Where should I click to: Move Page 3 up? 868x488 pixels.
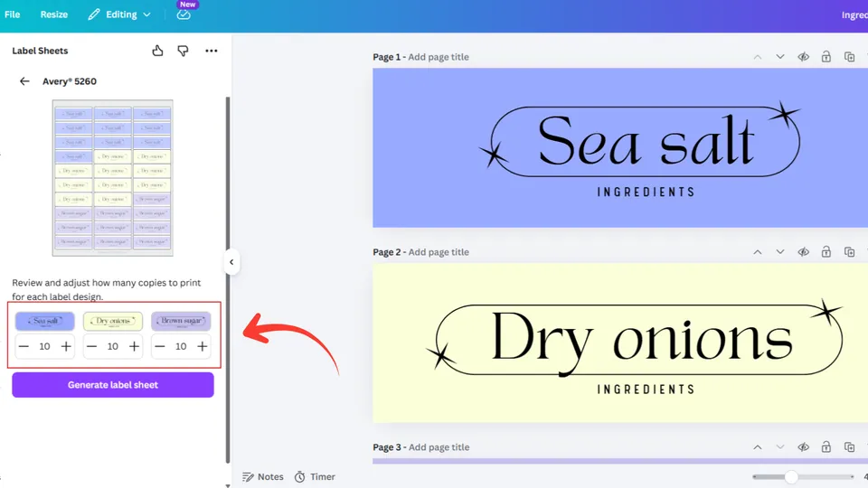(x=758, y=447)
